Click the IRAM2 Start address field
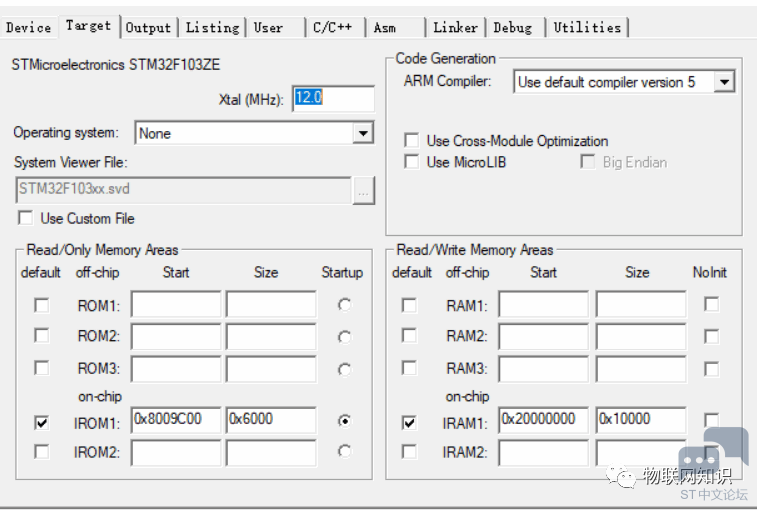The image size is (757, 510). click(x=544, y=453)
